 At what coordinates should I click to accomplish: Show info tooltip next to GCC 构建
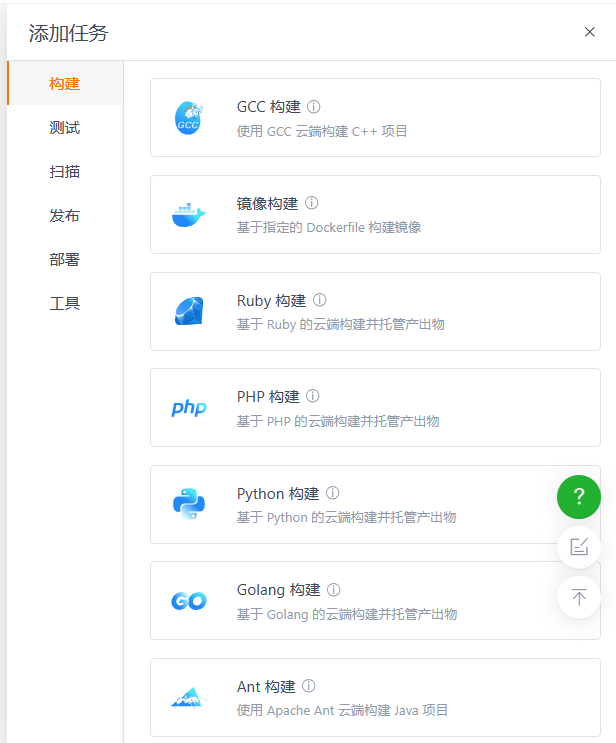pos(314,106)
